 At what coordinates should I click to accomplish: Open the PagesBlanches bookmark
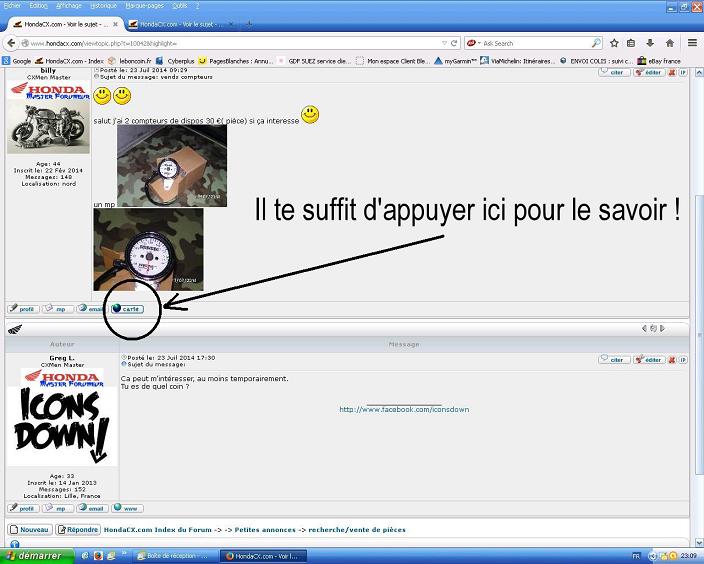[x=235, y=61]
